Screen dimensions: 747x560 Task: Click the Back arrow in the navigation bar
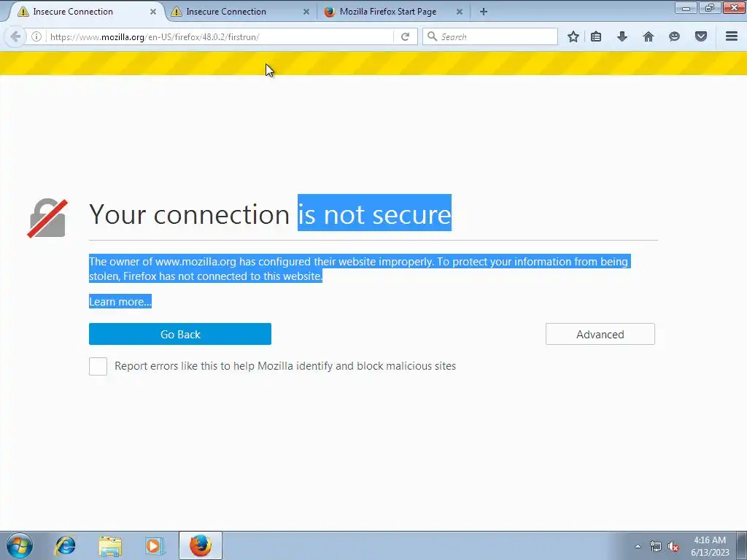15,36
